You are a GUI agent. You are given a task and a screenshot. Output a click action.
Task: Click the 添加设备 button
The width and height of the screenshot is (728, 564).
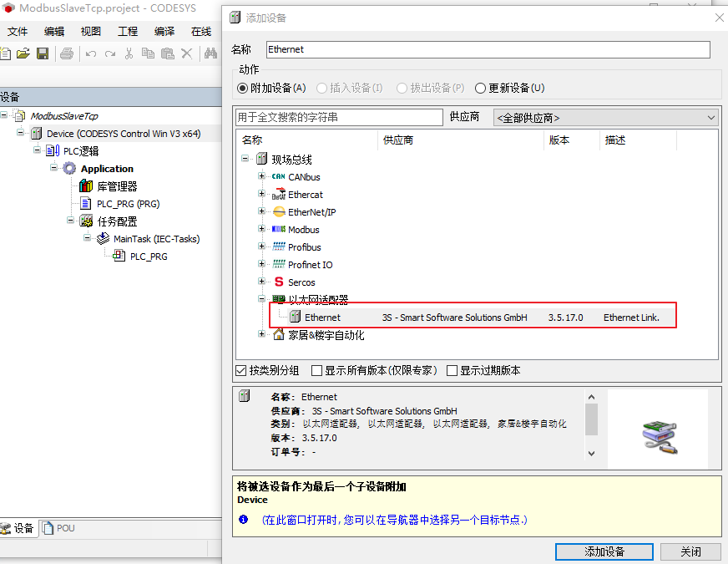(604, 551)
